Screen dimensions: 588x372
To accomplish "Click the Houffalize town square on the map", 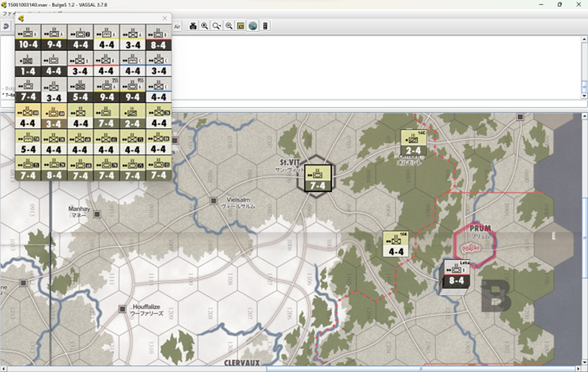I will [122, 309].
